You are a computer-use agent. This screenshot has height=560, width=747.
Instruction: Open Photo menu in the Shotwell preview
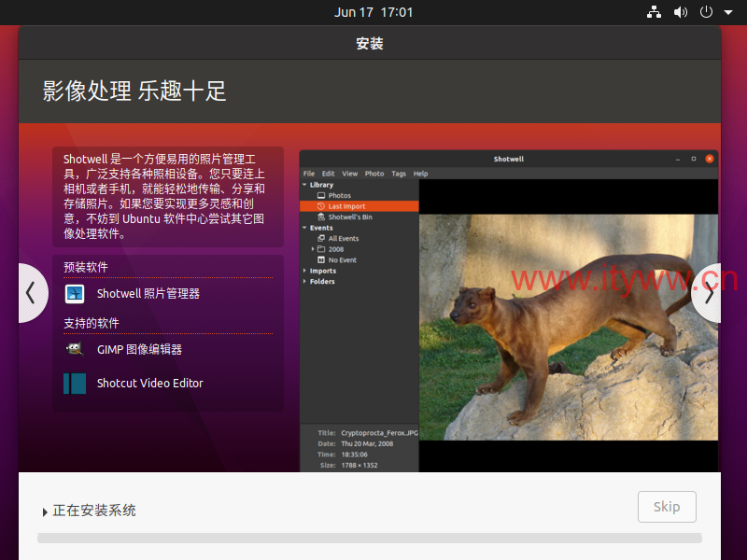coord(374,174)
